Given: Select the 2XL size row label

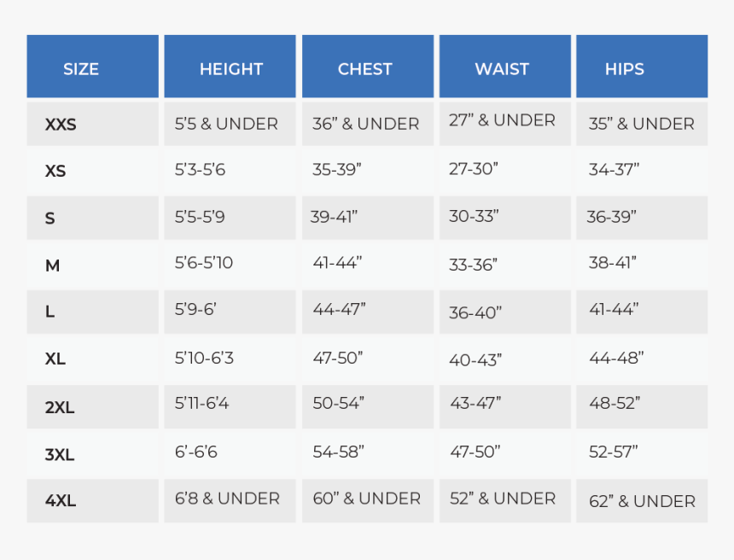Looking at the screenshot, I should (60, 407).
